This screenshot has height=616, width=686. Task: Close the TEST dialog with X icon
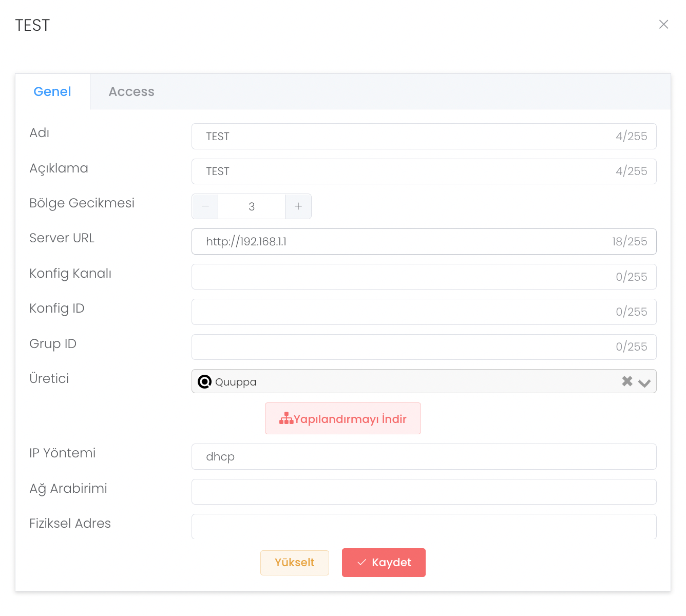click(663, 25)
